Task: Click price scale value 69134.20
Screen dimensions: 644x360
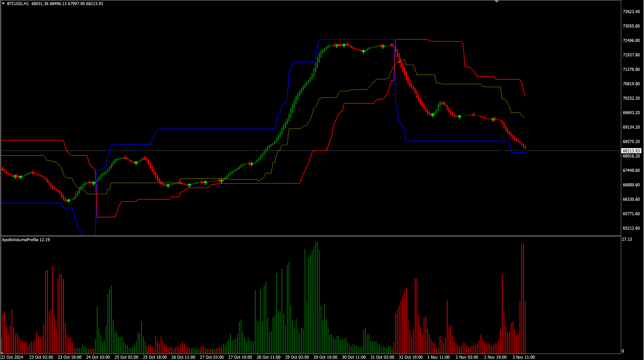Action: coord(631,127)
